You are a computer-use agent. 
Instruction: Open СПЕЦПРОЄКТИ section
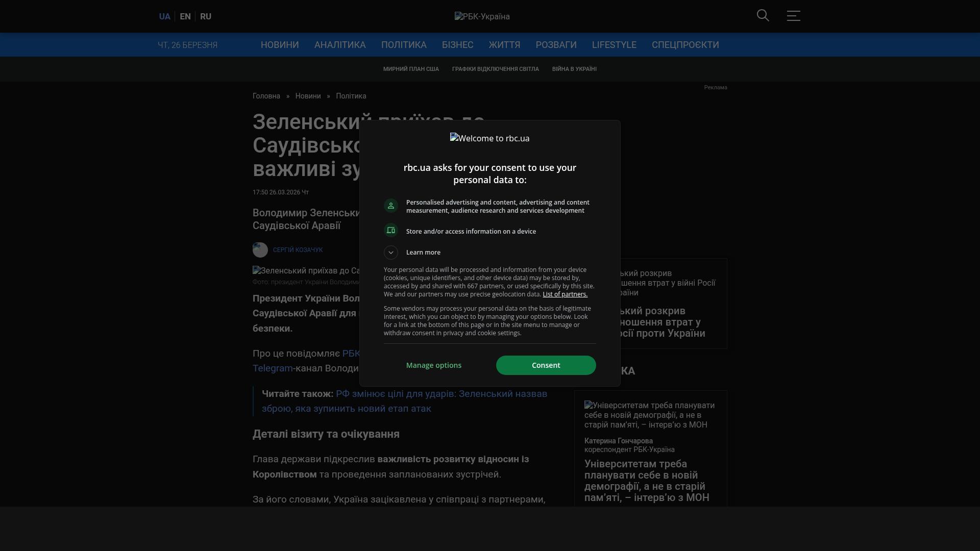[x=685, y=45]
